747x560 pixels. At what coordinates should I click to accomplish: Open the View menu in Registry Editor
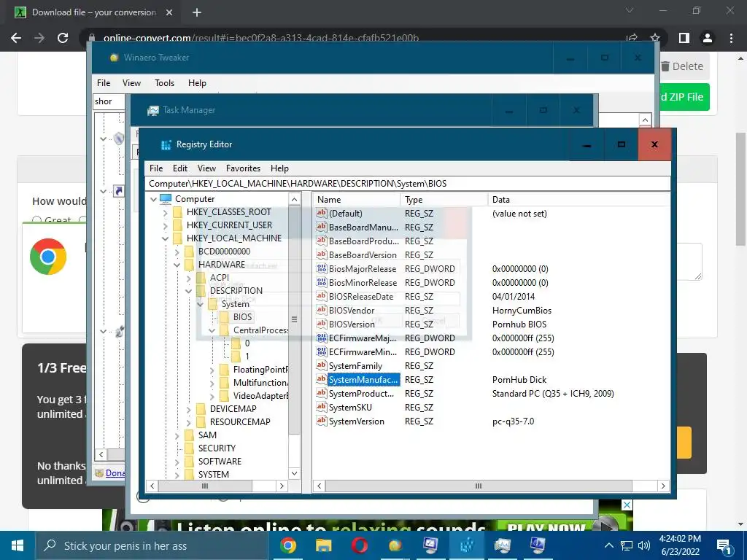[x=206, y=168]
